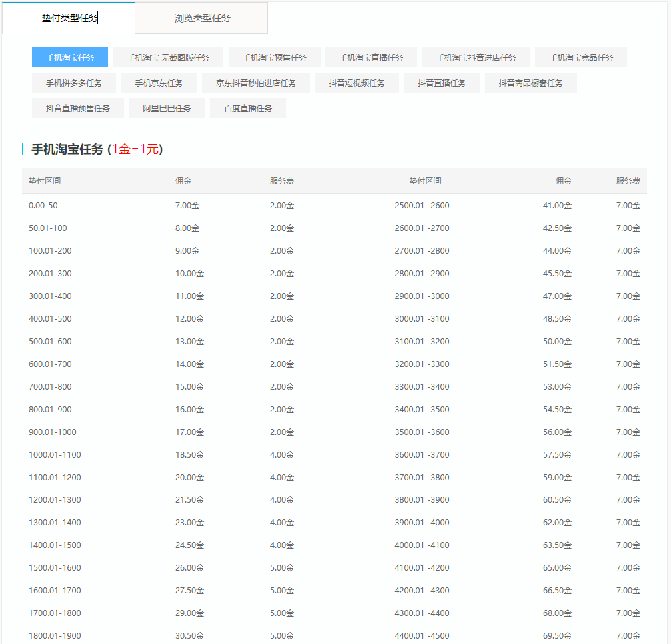671x644 pixels.
Task: Select the 30.50金 commission value
Action: (x=190, y=636)
